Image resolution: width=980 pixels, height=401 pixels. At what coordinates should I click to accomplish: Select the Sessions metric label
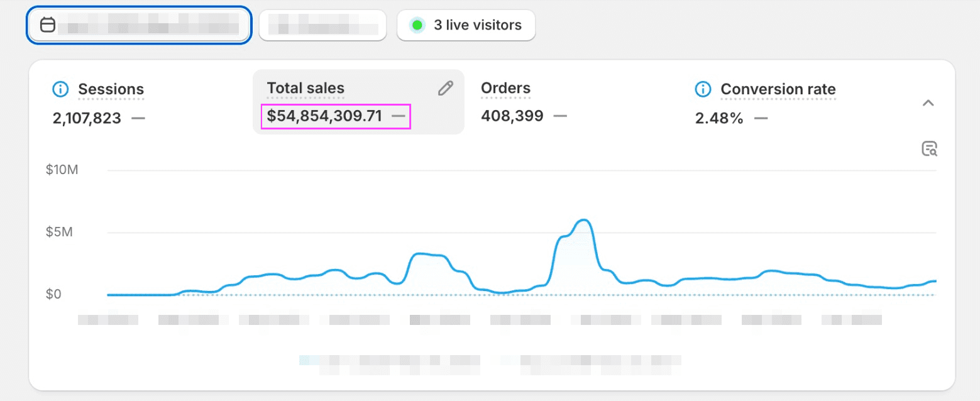point(111,89)
